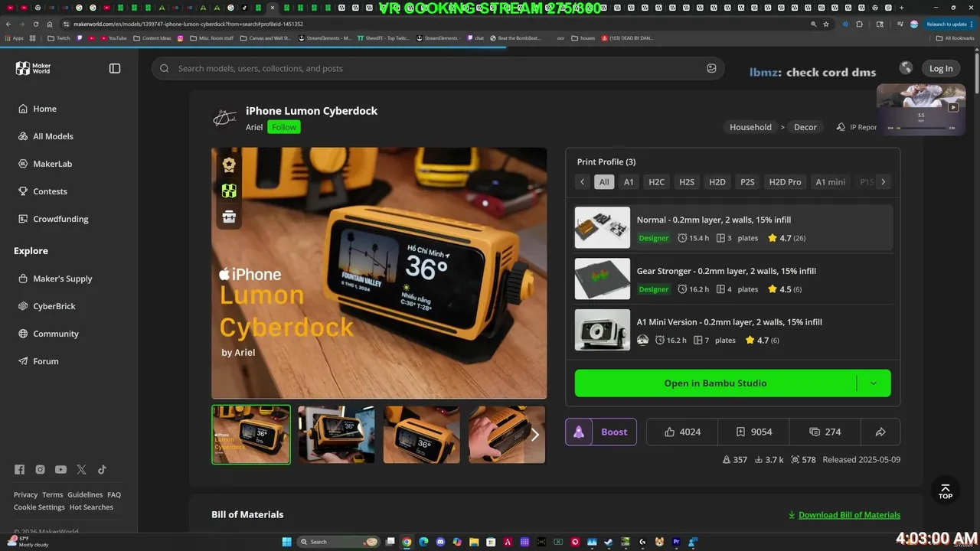
Task: Open the Privacy footer link
Action: [x=25, y=495]
